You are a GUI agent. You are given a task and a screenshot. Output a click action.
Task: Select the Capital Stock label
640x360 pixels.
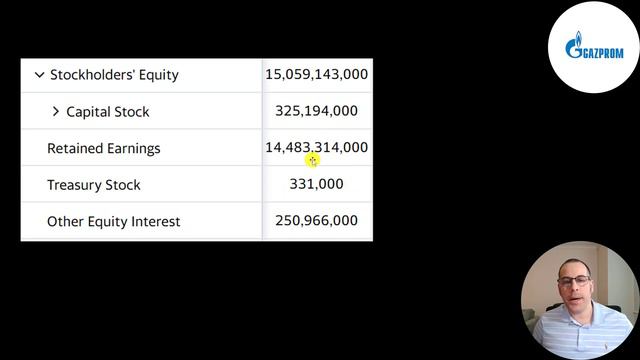(x=108, y=112)
